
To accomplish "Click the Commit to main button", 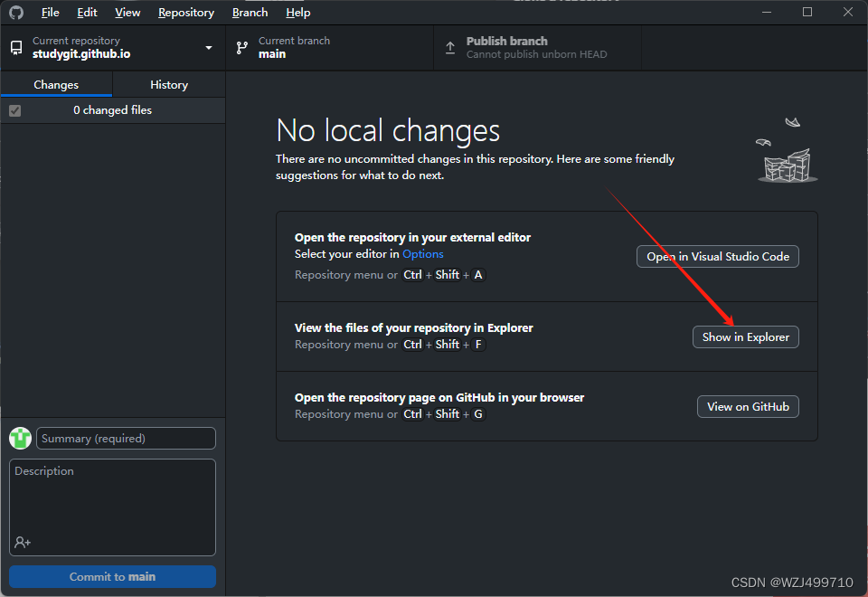I will tap(112, 576).
